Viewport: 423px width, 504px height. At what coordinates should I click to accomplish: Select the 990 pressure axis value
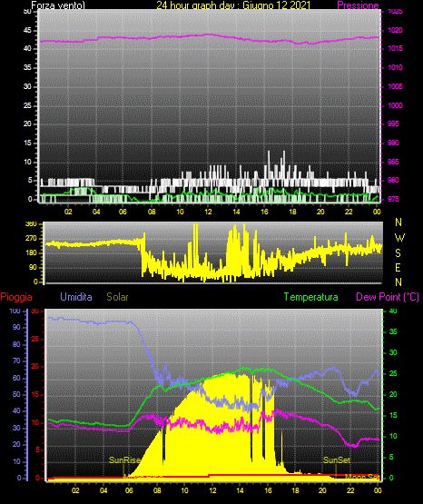tap(393, 143)
